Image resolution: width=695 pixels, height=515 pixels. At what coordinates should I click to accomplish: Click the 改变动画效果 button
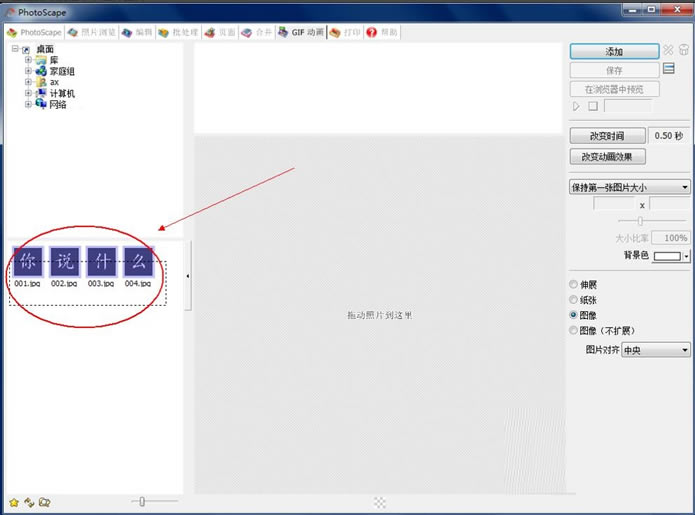click(607, 156)
